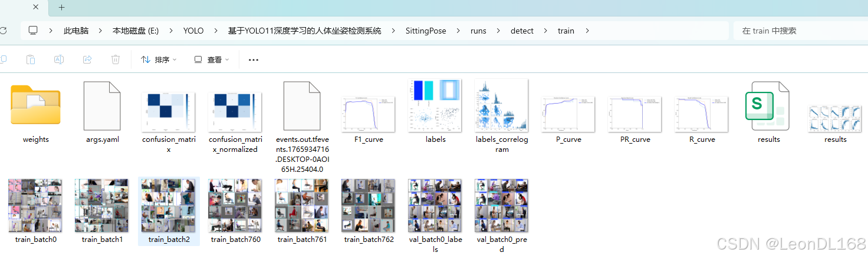Open the weights folder icon
Screen dimensions: 868x259
point(35,105)
